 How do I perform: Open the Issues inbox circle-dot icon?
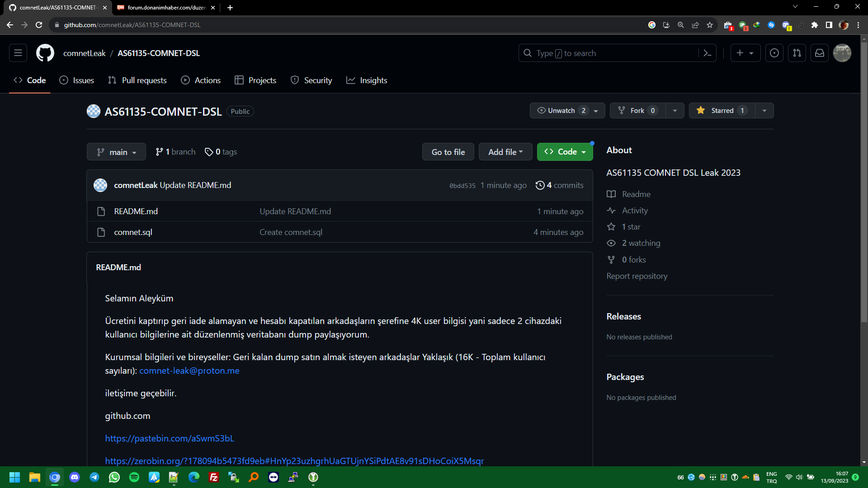point(774,53)
